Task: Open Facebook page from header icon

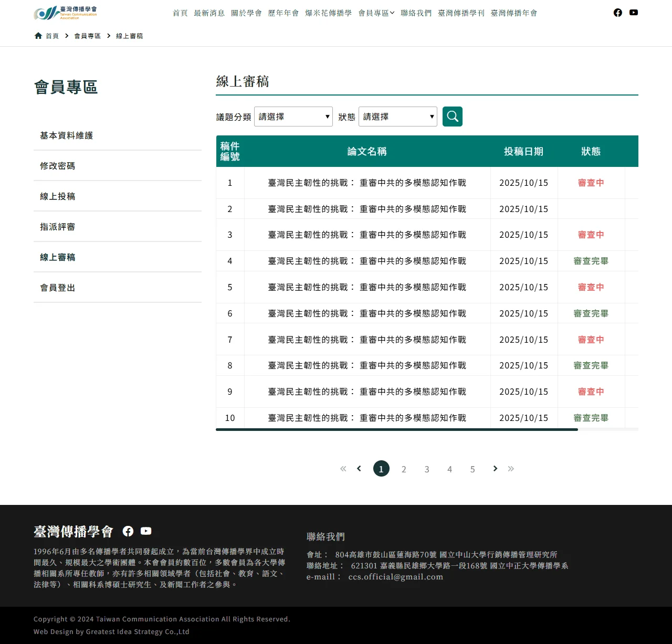Action: [x=617, y=12]
